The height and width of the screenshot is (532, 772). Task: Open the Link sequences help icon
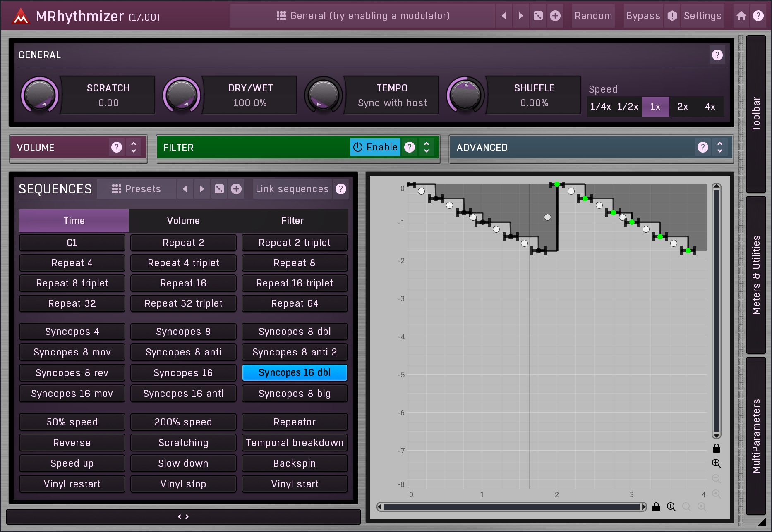coord(340,189)
